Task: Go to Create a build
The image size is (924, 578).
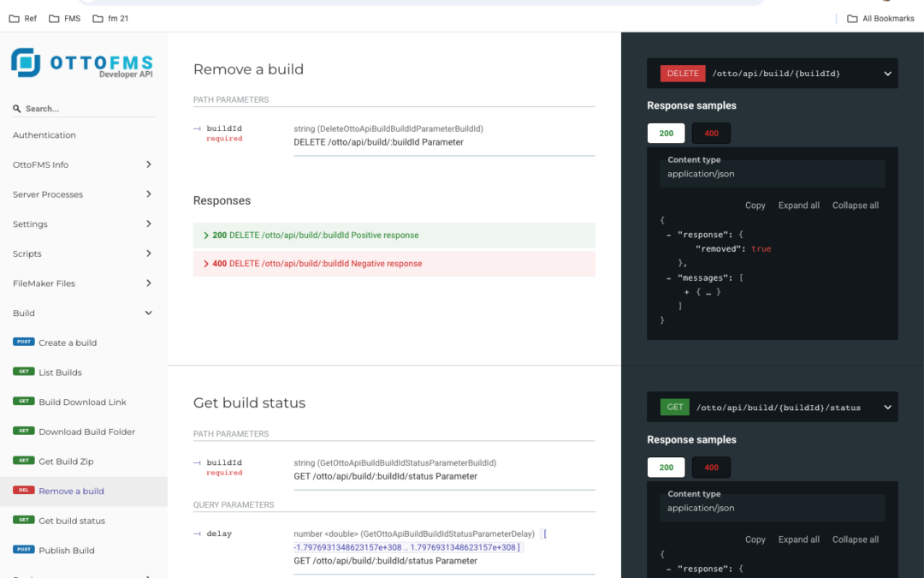Action: coord(68,343)
